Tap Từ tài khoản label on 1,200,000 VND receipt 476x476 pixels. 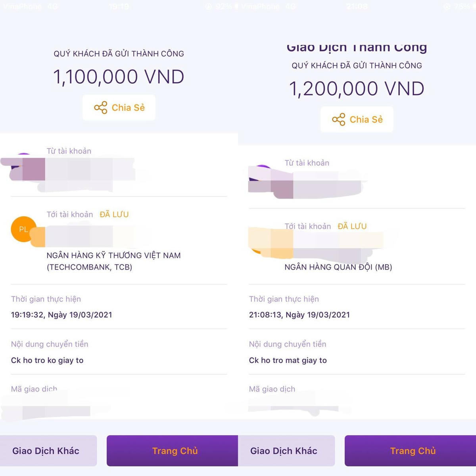(307, 163)
